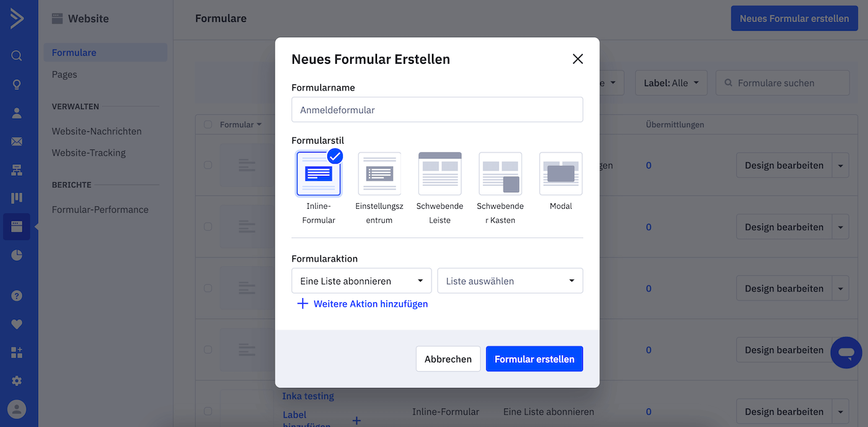Click Design bearbeiten in second row
868x427 pixels.
tap(784, 227)
